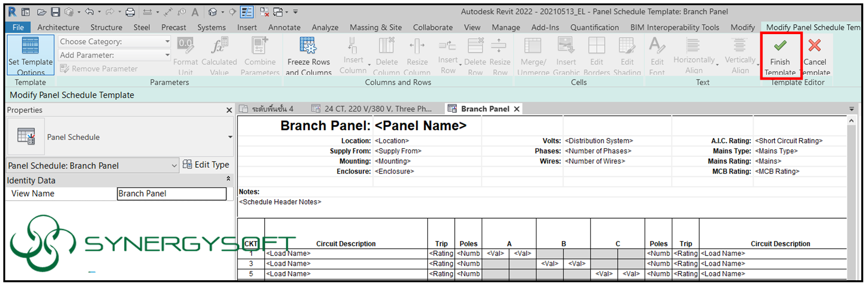Open the File menu tab
This screenshot has width=868, height=287.
pos(18,27)
